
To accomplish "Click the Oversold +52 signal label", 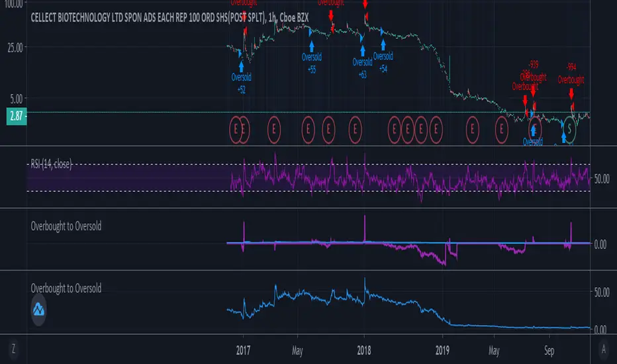I will [x=241, y=83].
